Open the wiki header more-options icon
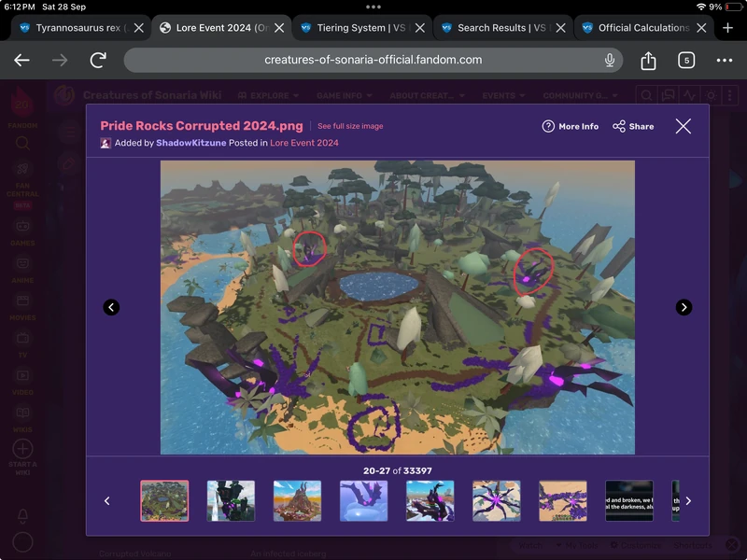 (730, 95)
